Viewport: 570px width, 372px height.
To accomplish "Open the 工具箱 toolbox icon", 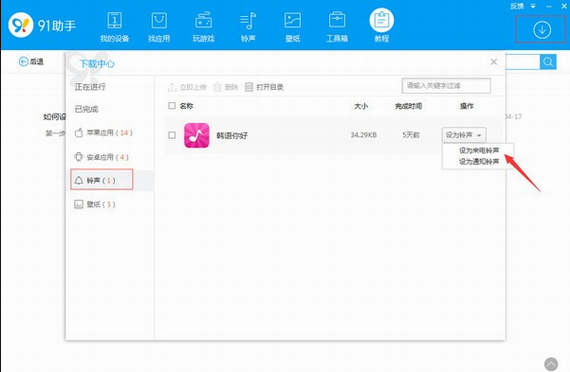I will (337, 20).
